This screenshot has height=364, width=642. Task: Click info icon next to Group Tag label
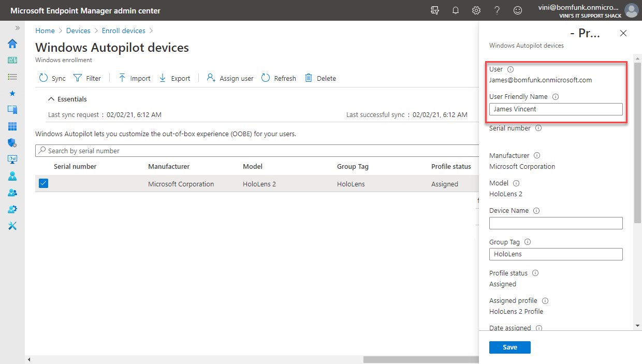click(x=528, y=242)
